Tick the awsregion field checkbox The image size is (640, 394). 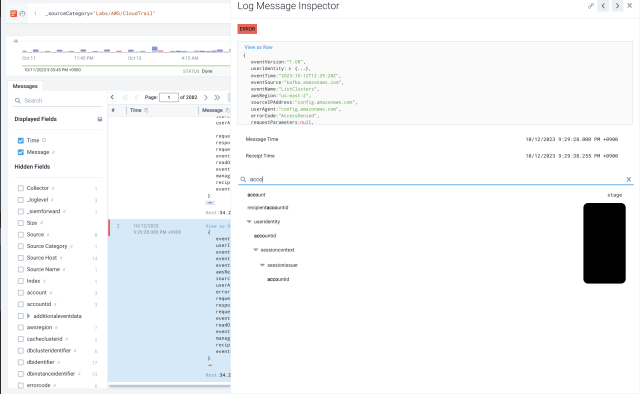[21, 327]
